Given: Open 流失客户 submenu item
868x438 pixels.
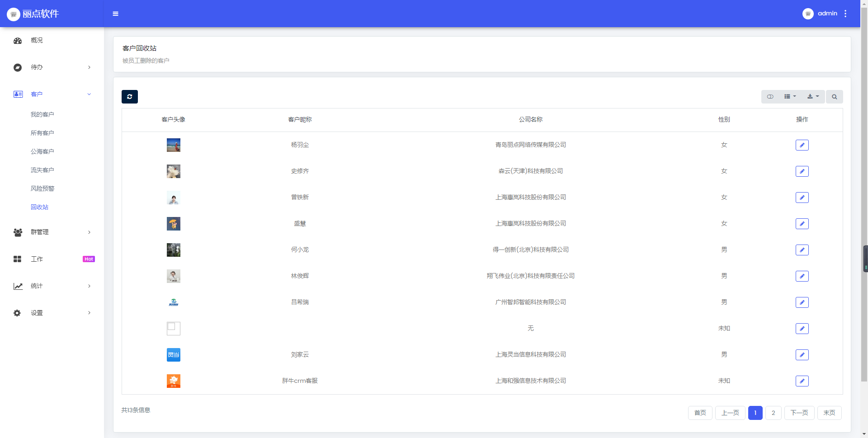Looking at the screenshot, I should pos(42,170).
